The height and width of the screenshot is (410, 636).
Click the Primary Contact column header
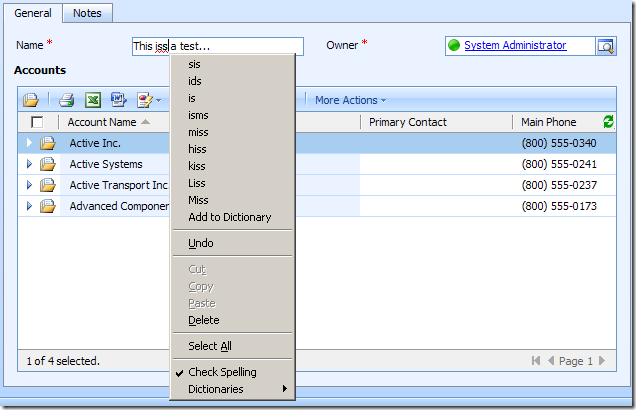pos(408,122)
